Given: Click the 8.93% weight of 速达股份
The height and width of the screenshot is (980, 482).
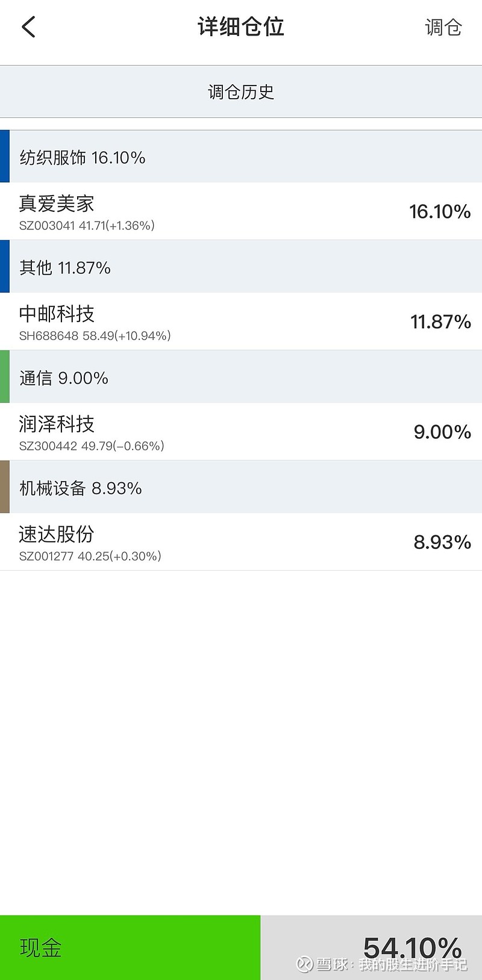Looking at the screenshot, I should coord(442,542).
